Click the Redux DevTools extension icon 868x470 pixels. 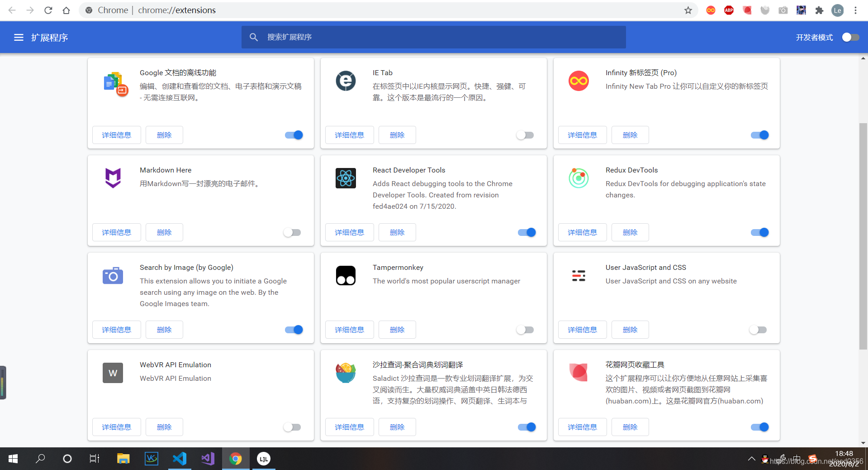tap(579, 178)
